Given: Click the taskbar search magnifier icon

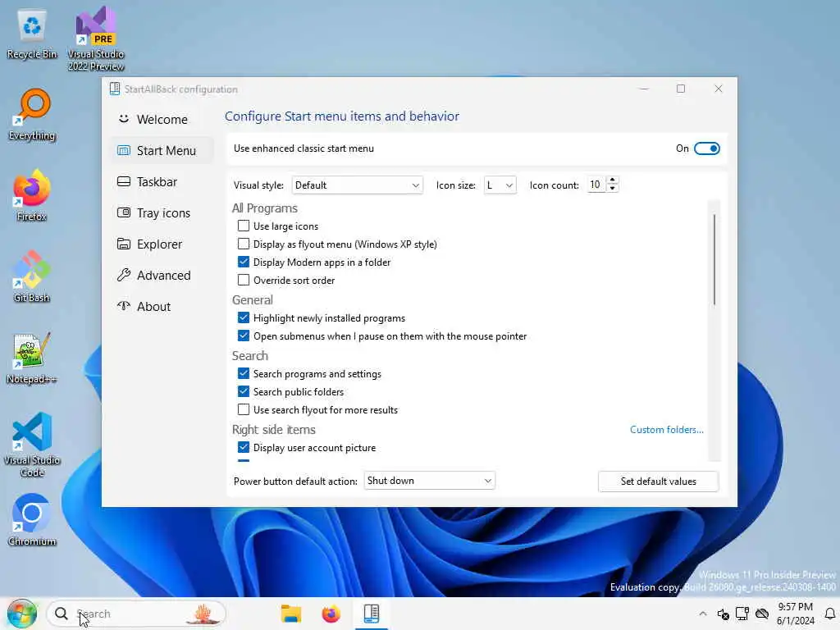Looking at the screenshot, I should tap(62, 614).
